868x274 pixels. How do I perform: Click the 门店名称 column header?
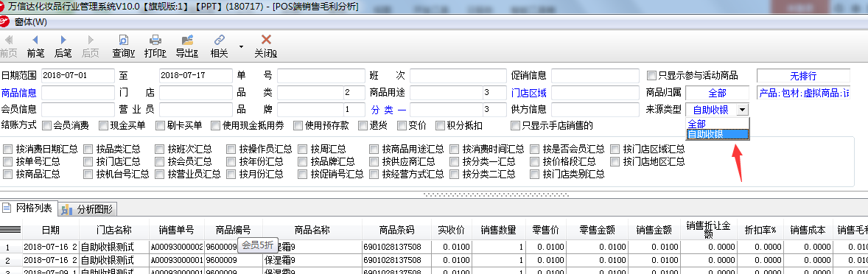(114, 230)
